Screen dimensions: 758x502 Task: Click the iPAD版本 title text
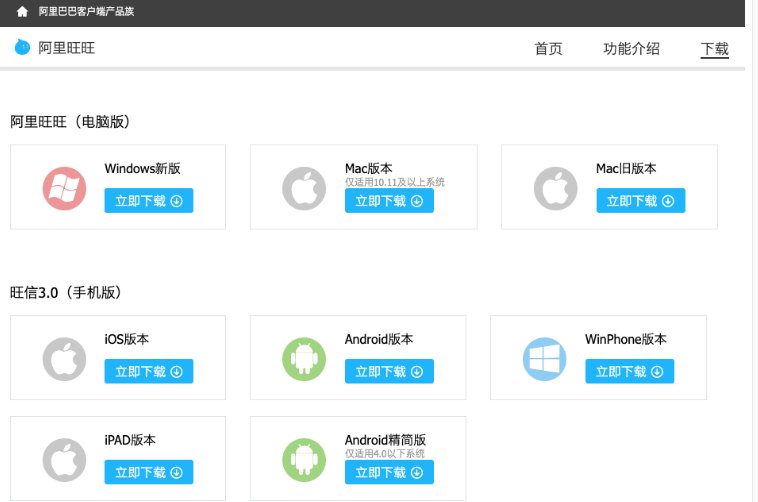point(130,440)
